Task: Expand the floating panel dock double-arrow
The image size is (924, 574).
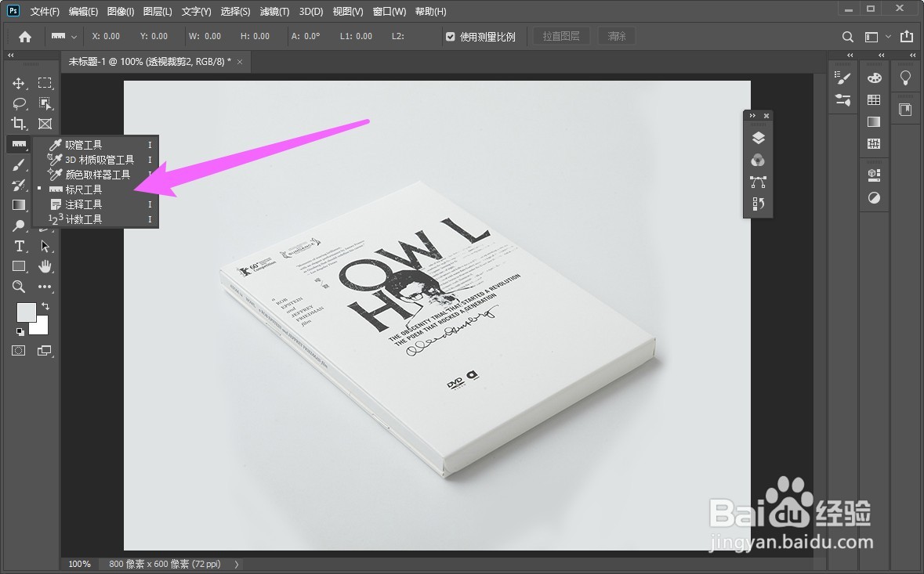Action: tap(752, 116)
